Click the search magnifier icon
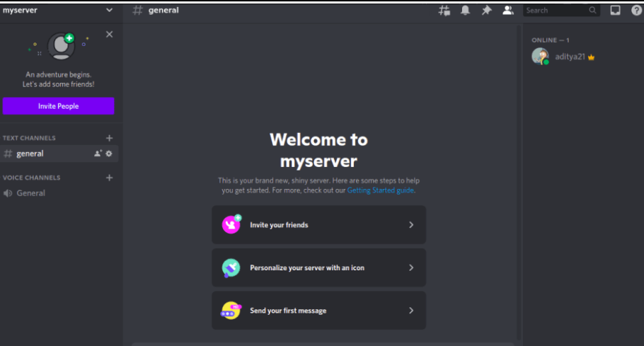This screenshot has width=644, height=346. pos(592,11)
